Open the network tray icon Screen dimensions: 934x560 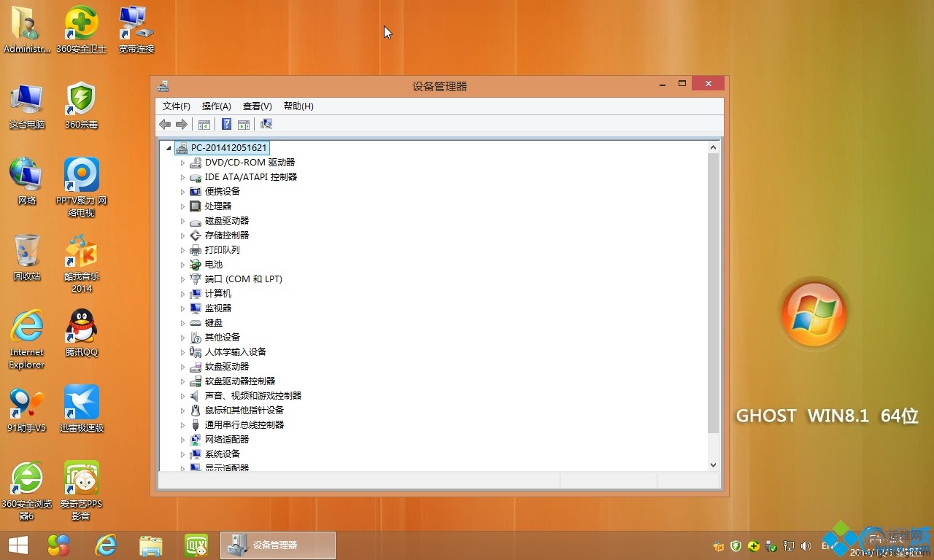click(789, 546)
